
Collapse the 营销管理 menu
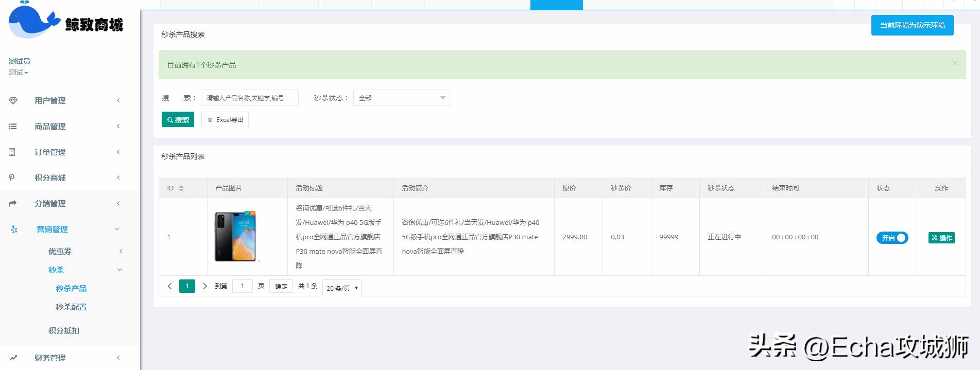(70, 230)
